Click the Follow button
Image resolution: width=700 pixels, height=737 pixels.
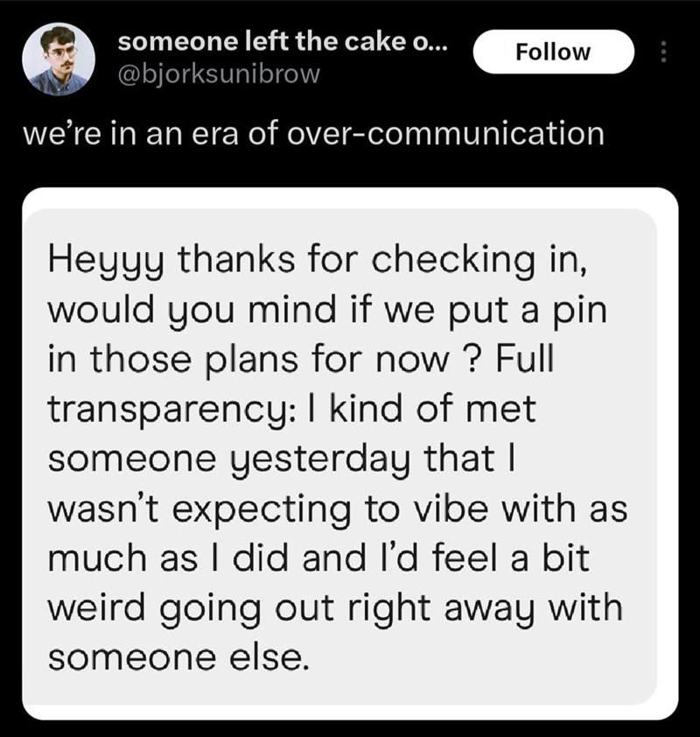tap(553, 52)
